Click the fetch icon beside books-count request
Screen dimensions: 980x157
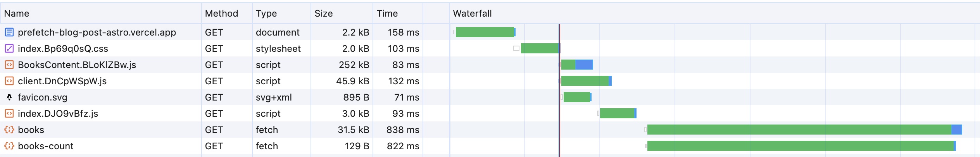[x=9, y=146]
